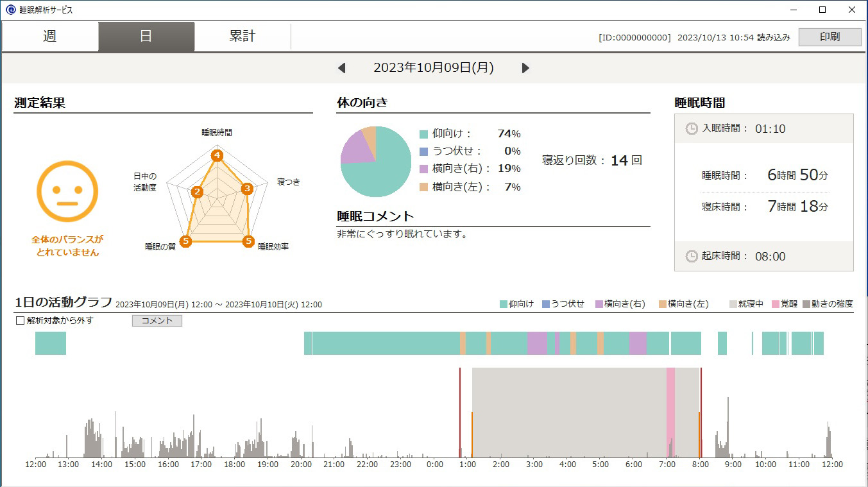The image size is (868, 487).
Task: Click the neutral face result icon
Action: 67,191
